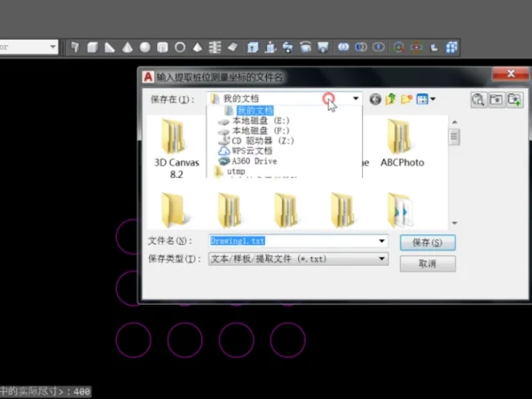The width and height of the screenshot is (532, 399).
Task: Select the Box solid tool
Action: (92, 47)
